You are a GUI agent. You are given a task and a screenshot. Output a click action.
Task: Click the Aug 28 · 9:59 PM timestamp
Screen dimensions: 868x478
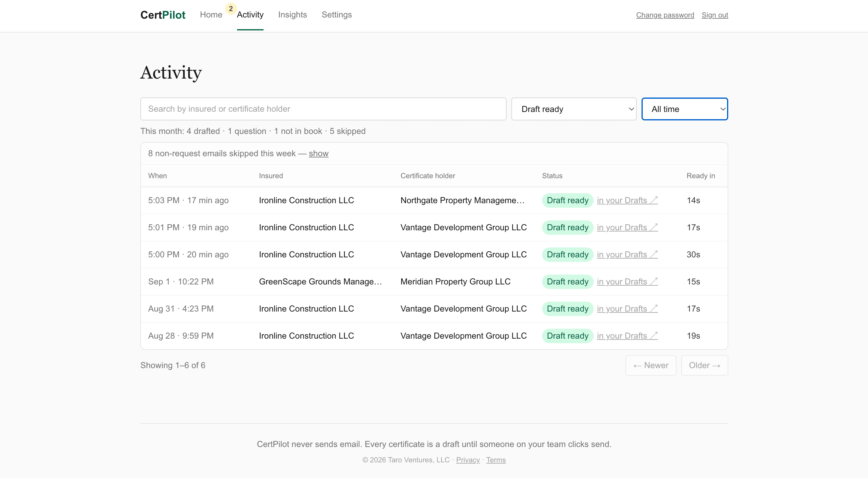pyautogui.click(x=181, y=336)
